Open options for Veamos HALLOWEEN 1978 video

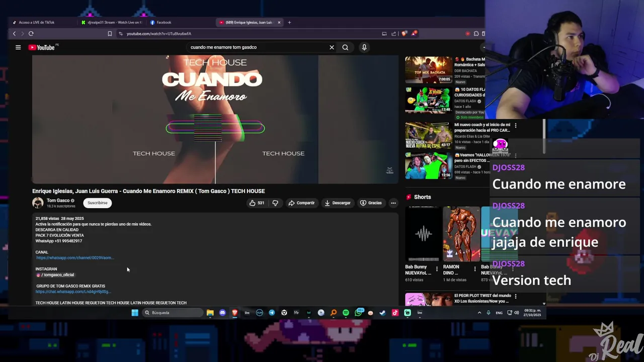click(515, 155)
